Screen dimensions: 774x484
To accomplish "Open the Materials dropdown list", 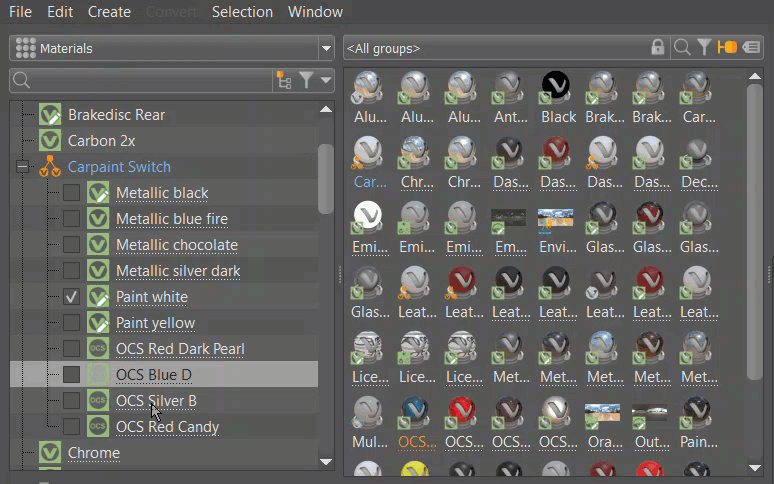I will 326,48.
